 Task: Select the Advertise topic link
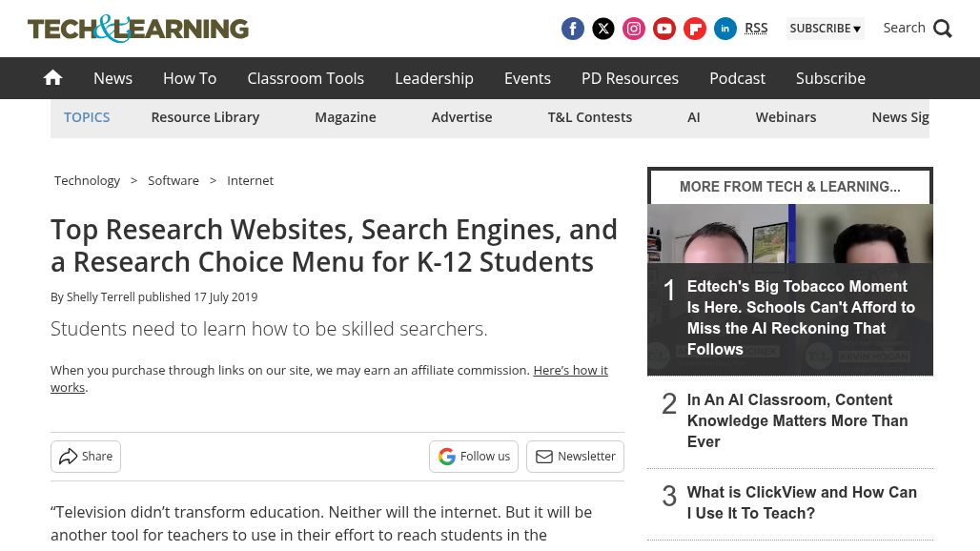pyautogui.click(x=461, y=117)
